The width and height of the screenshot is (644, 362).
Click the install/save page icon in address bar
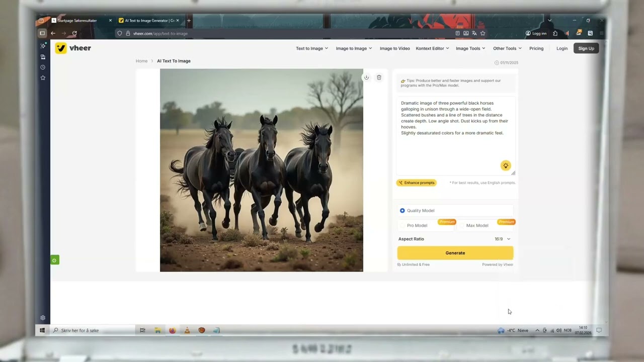click(466, 33)
